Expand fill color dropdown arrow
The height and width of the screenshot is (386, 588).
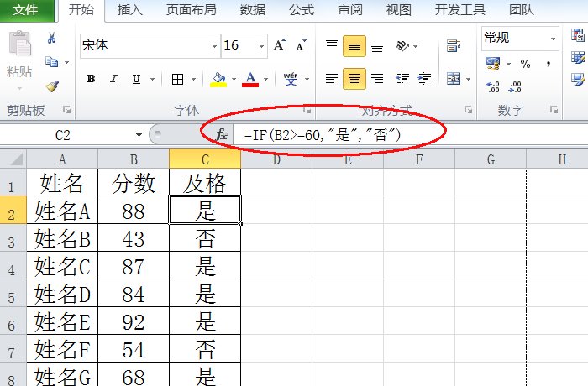(234, 79)
